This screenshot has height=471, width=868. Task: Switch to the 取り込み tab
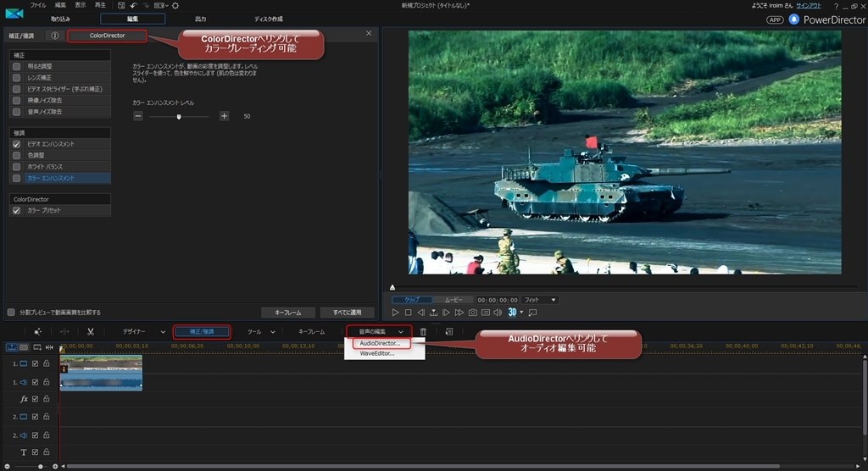(60, 19)
